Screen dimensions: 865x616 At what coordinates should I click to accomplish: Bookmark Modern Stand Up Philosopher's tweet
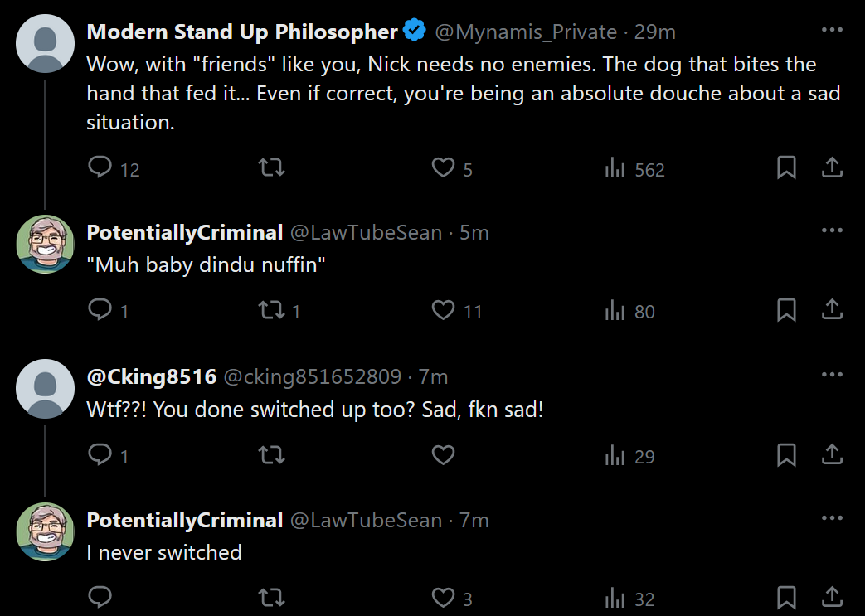786,167
